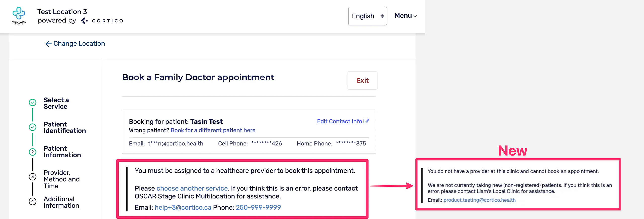Click the back arrow beside Change Location
This screenshot has width=644, height=219.
(x=48, y=44)
